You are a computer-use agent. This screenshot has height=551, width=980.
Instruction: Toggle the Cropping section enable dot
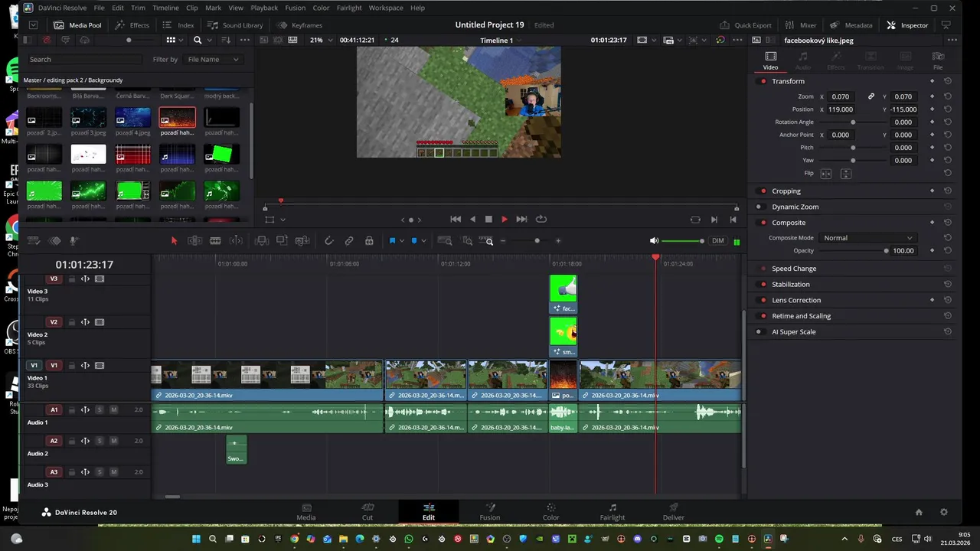763,191
